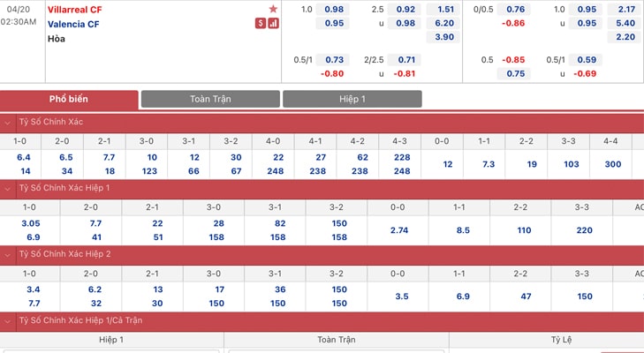Pick the 7.3 odds for a 1-1 full-time score
The image size is (644, 353).
tap(488, 164)
